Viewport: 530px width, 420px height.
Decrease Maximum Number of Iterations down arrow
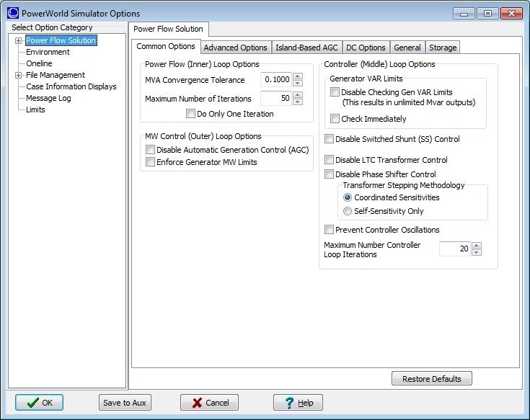298,102
